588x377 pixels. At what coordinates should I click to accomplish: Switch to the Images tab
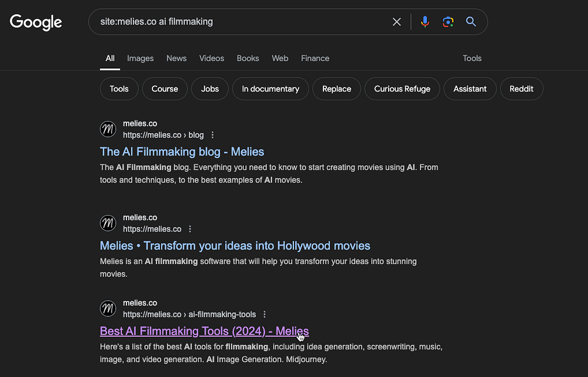click(140, 58)
